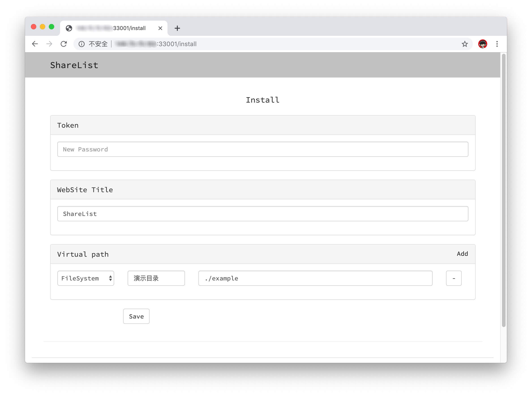This screenshot has height=396, width=532.
Task: Click the ./example path field
Action: click(x=315, y=278)
